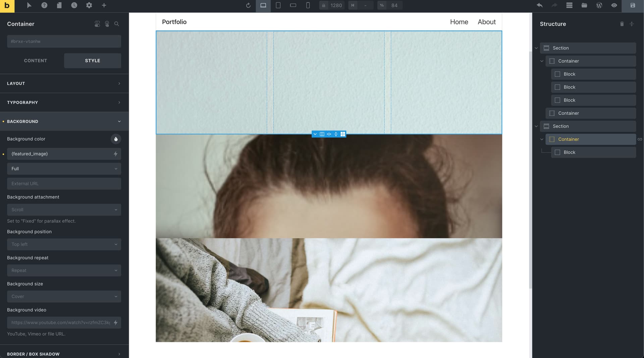The height and width of the screenshot is (358, 644).
Task: Open container actions chevron on canvas toolbar
Action: [x=315, y=134]
